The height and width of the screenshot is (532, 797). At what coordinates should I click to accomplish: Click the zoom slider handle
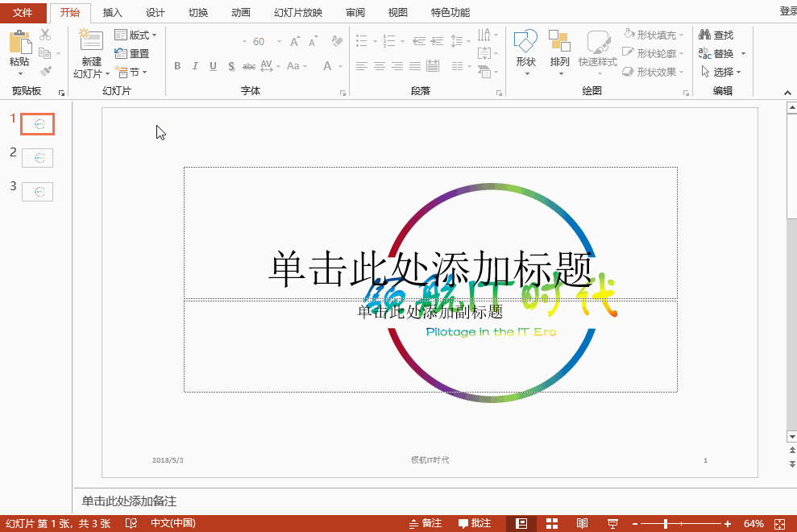(x=666, y=523)
